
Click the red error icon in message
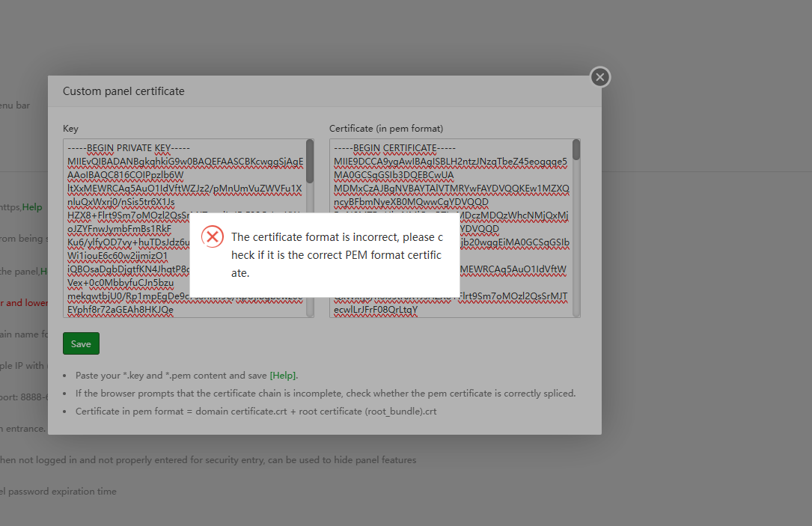213,236
